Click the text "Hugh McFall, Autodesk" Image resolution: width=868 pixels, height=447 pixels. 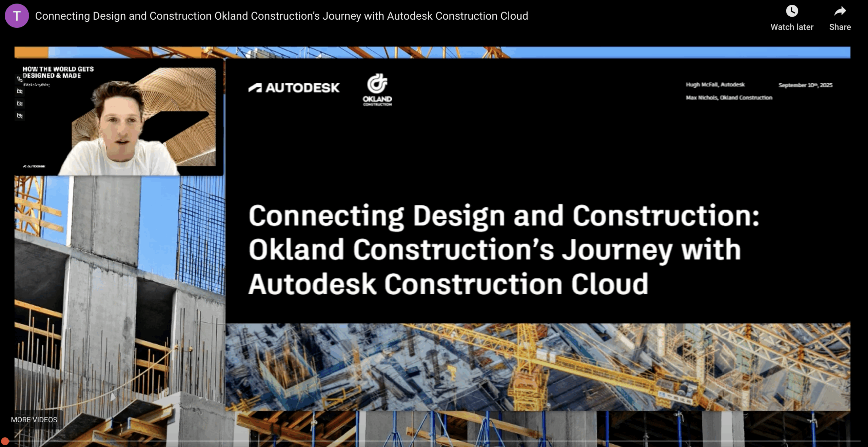pyautogui.click(x=715, y=84)
